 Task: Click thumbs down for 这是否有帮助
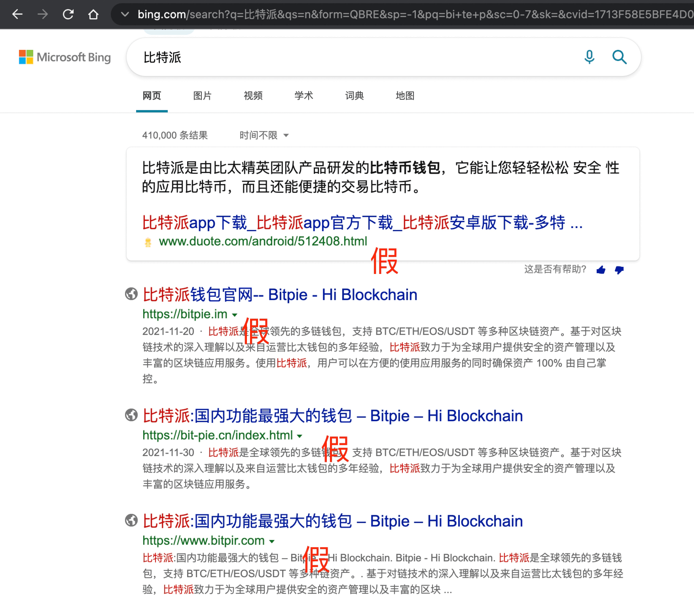[619, 270]
